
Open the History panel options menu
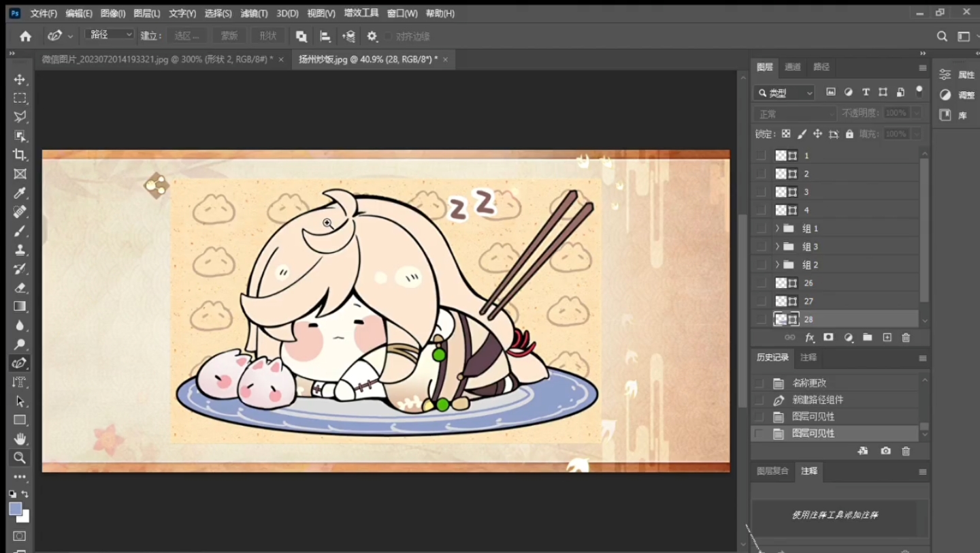point(922,358)
